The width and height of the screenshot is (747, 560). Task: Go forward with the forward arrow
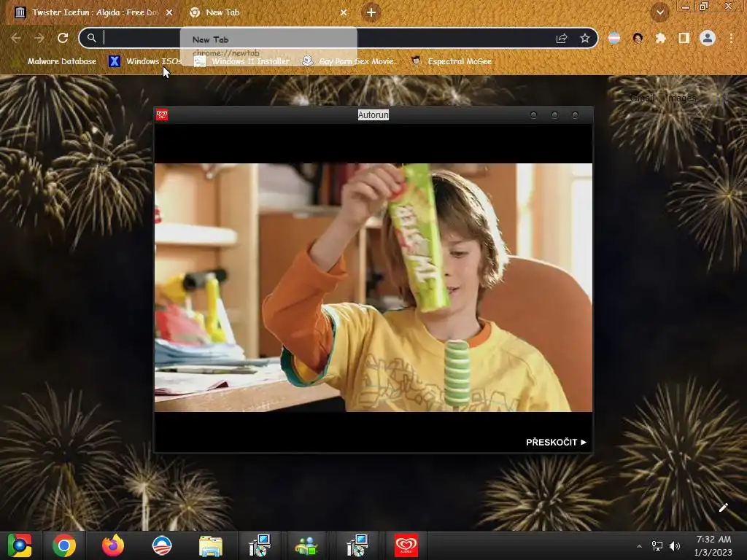click(x=39, y=38)
